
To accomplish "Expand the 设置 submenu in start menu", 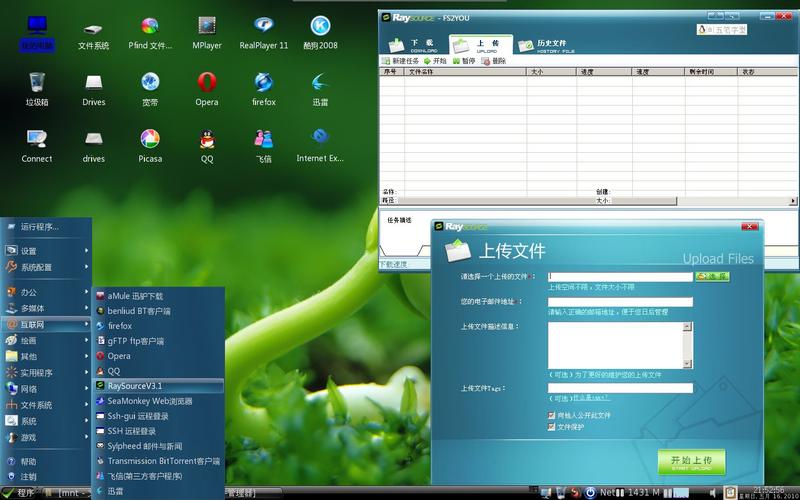I will (46, 251).
